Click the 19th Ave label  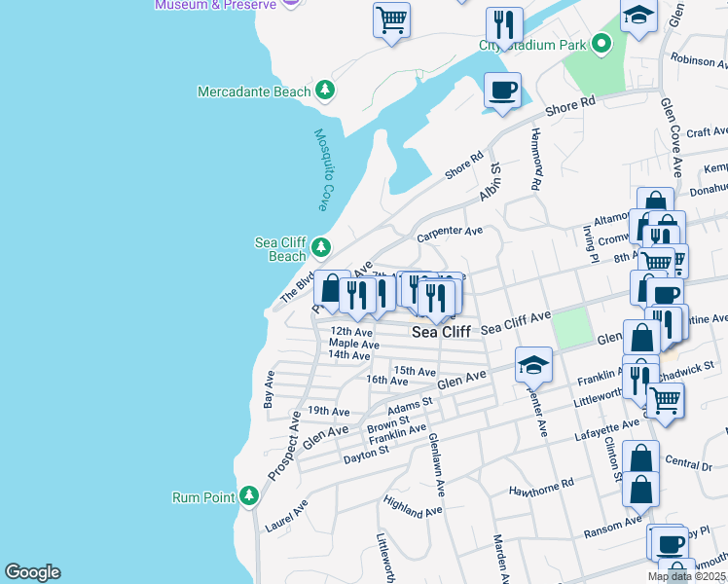[329, 411]
